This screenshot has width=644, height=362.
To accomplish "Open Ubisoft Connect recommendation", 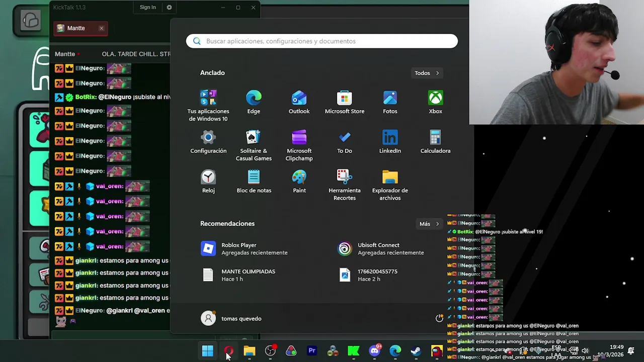I will tap(381, 249).
